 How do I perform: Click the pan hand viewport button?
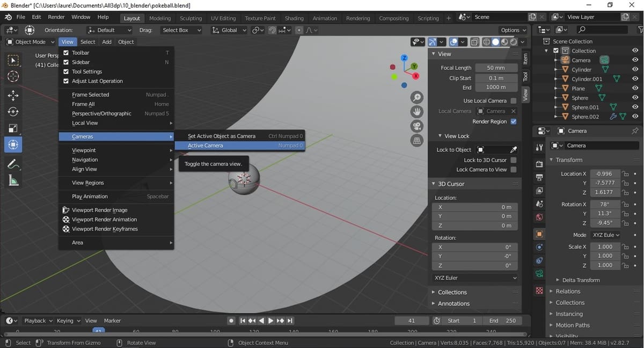click(x=417, y=112)
